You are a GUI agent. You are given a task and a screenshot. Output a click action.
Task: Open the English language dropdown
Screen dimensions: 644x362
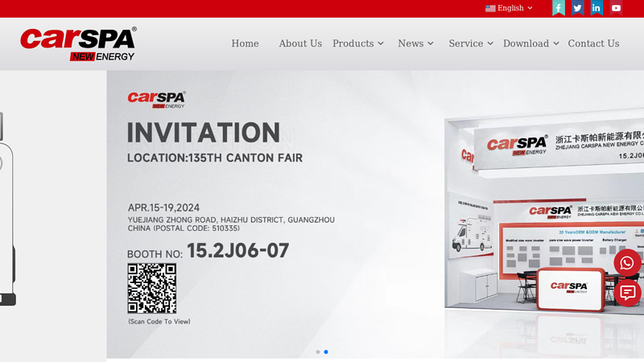click(509, 8)
